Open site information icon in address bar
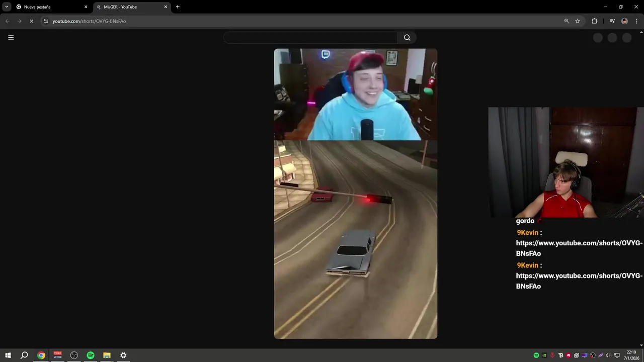The width and height of the screenshot is (644, 362). pyautogui.click(x=46, y=21)
